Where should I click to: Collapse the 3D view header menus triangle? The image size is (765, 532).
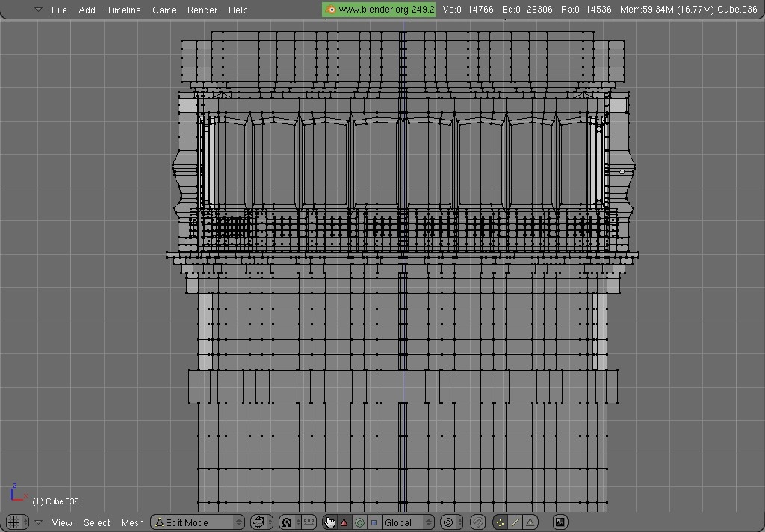coord(39,522)
